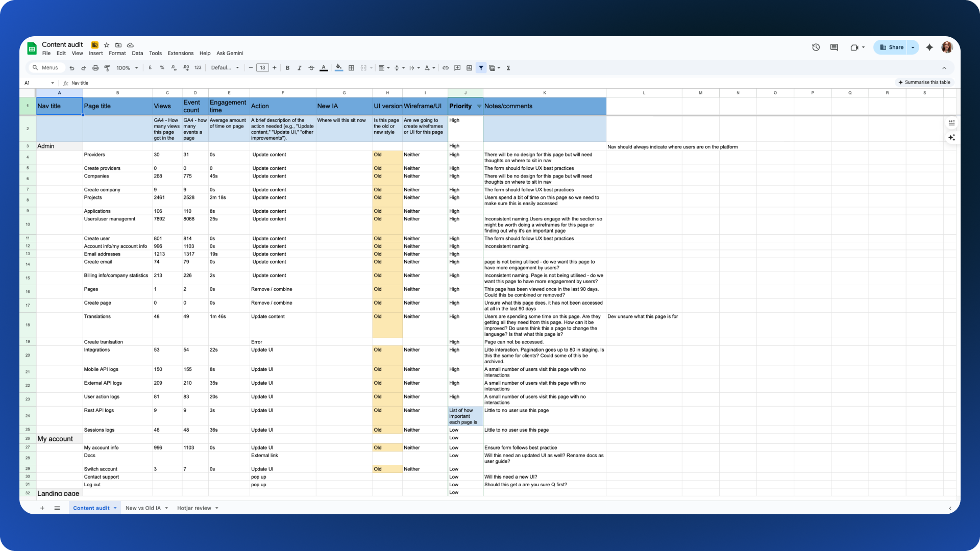Toggle bold formatting

[x=287, y=68]
